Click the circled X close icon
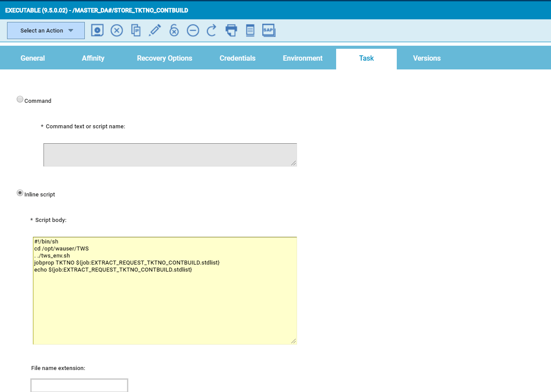The width and height of the screenshot is (551, 392). tap(116, 30)
